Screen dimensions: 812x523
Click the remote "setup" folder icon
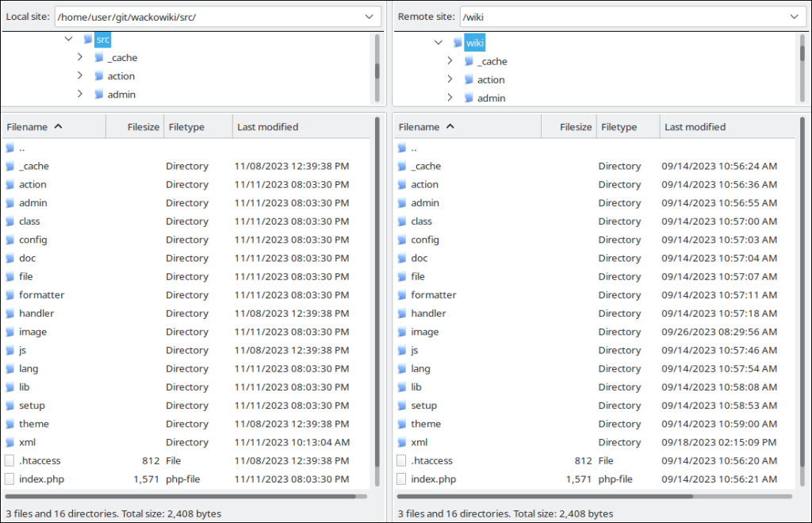401,405
